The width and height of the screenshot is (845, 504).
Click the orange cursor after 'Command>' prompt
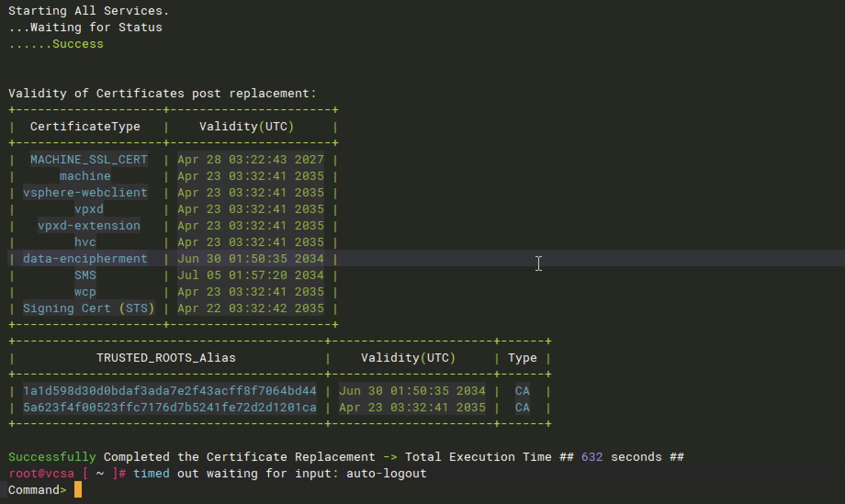(x=78, y=489)
